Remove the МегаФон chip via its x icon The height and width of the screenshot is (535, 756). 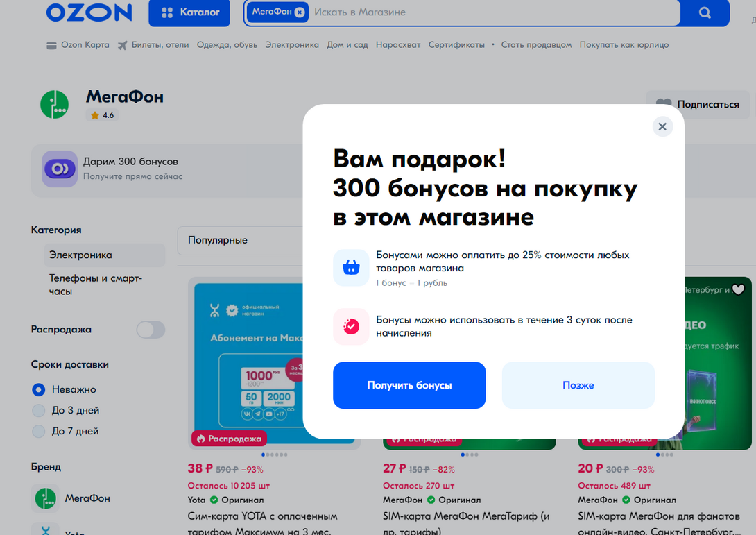click(x=299, y=12)
